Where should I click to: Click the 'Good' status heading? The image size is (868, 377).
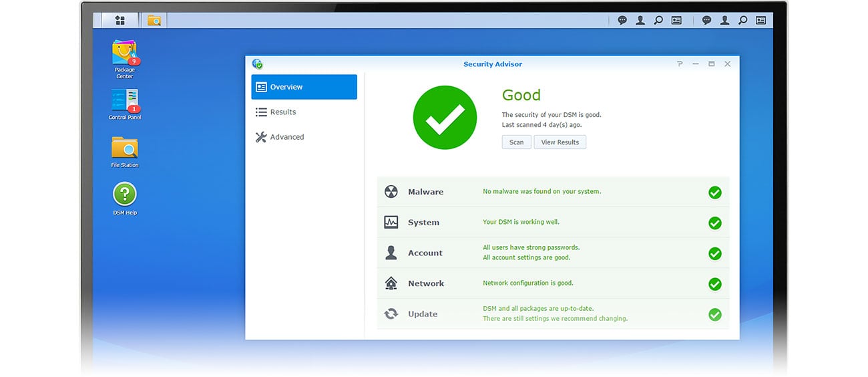click(x=521, y=96)
